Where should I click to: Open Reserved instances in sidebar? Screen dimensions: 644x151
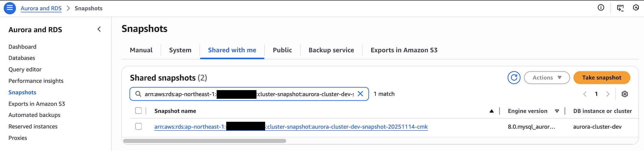pyautogui.click(x=33, y=127)
